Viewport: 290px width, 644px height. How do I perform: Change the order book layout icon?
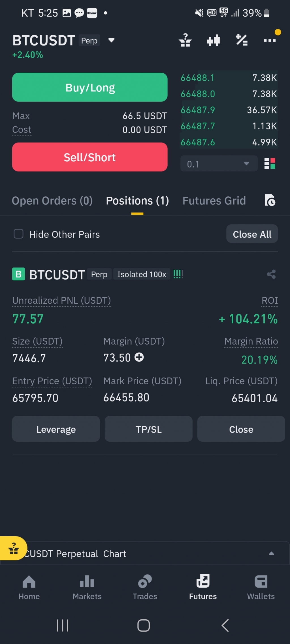tap(270, 164)
